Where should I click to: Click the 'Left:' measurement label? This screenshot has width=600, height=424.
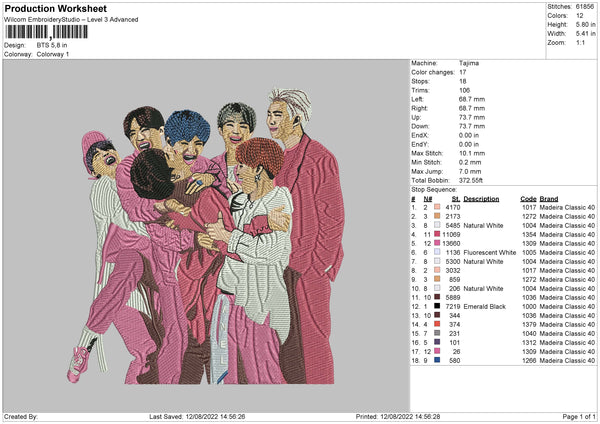[417, 99]
